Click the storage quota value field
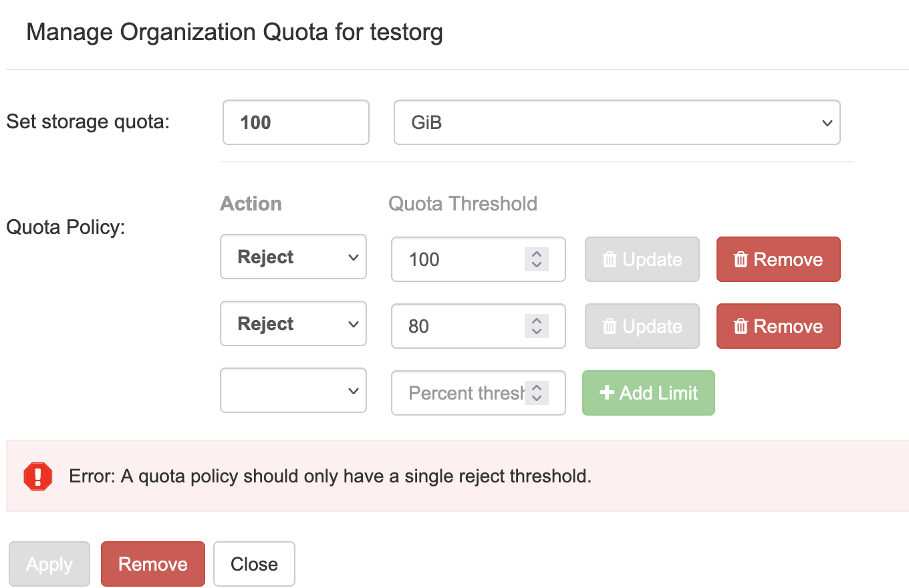 pyautogui.click(x=295, y=123)
